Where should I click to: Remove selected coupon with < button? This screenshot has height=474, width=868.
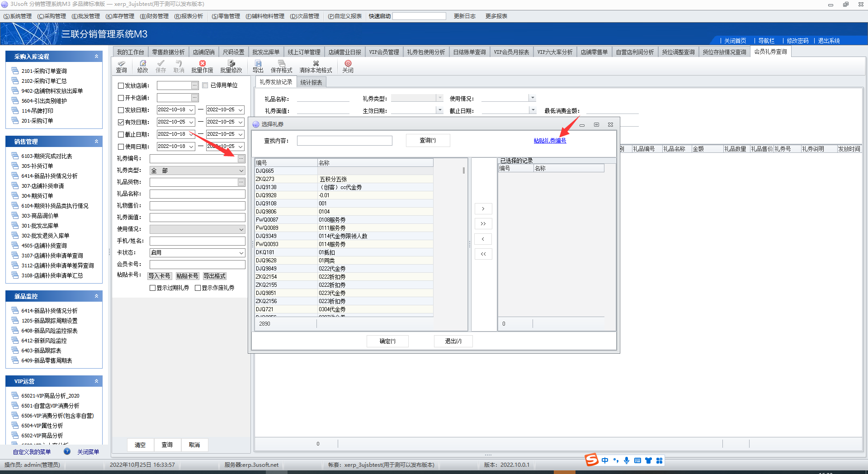click(x=483, y=239)
